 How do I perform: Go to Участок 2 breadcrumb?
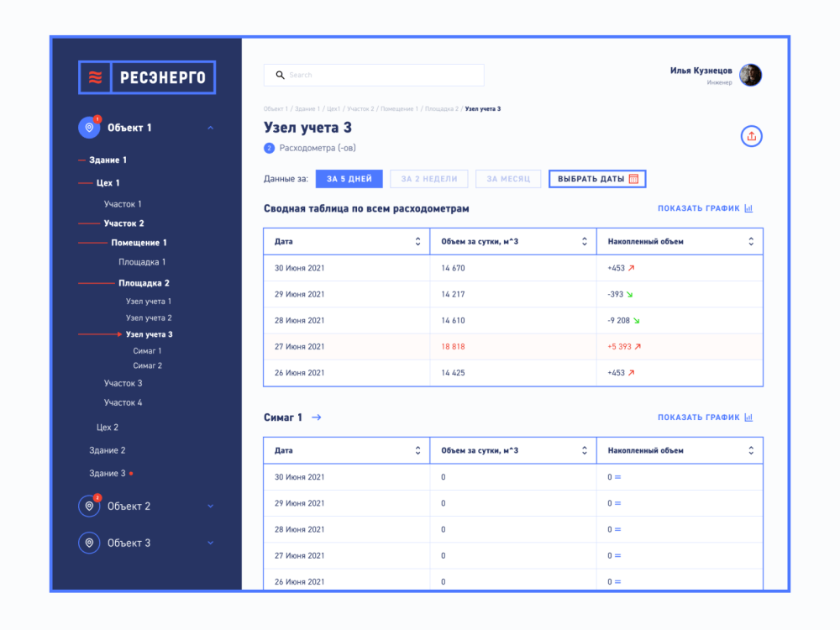click(x=360, y=108)
